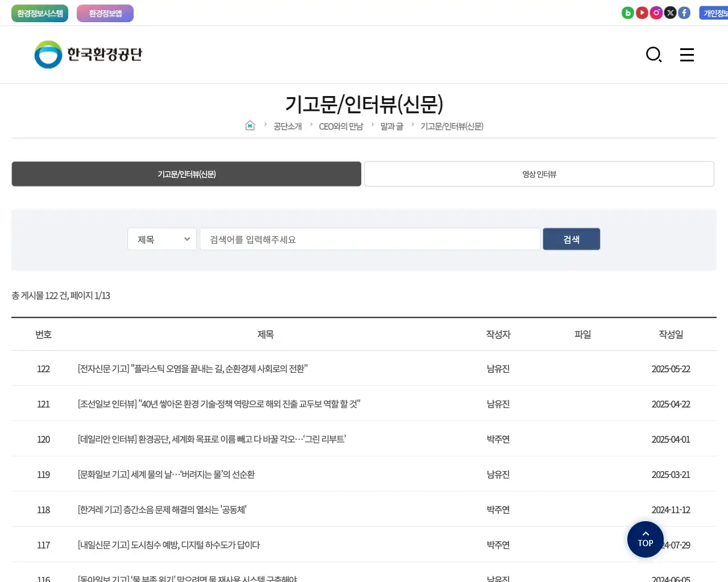Click the home icon in the breadcrumb
This screenshot has width=728, height=582.
pos(250,125)
